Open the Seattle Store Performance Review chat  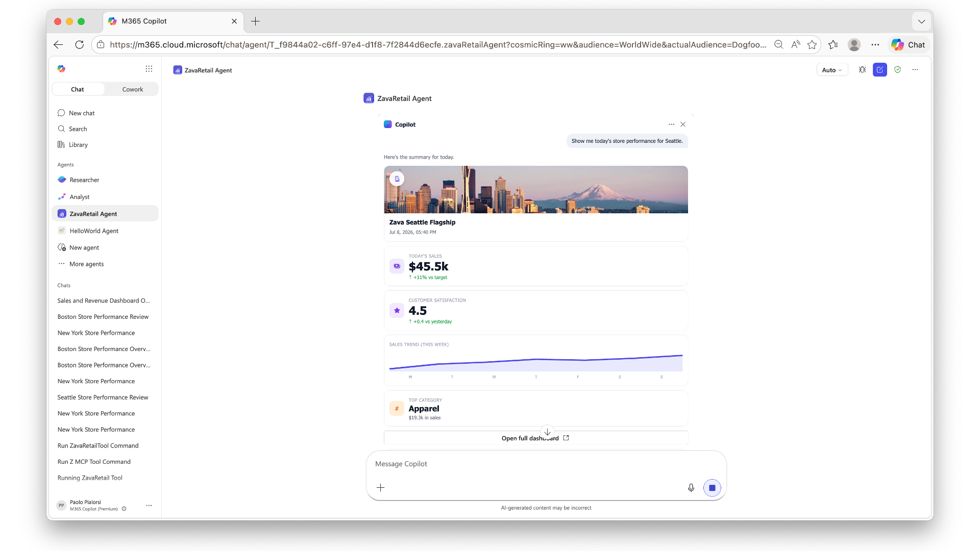[103, 397]
